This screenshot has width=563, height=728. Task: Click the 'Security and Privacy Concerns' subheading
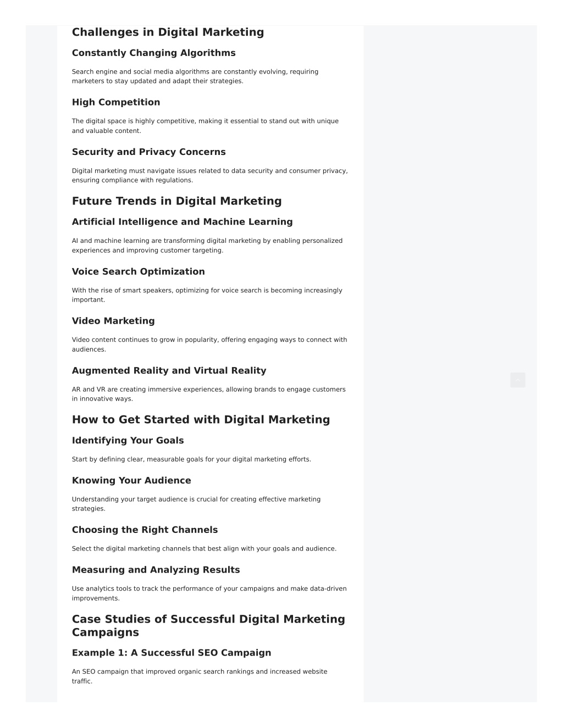point(148,152)
